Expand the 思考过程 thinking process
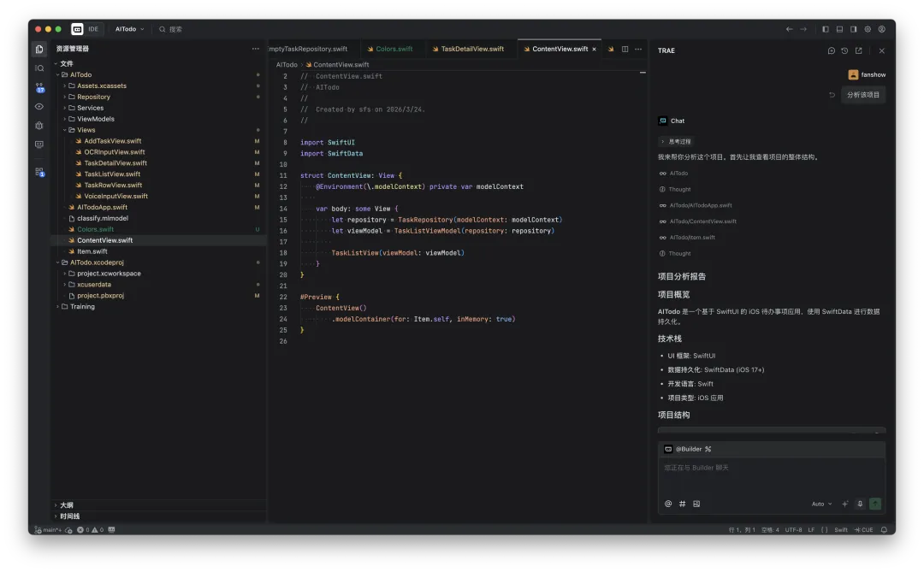The height and width of the screenshot is (572, 924). (676, 142)
